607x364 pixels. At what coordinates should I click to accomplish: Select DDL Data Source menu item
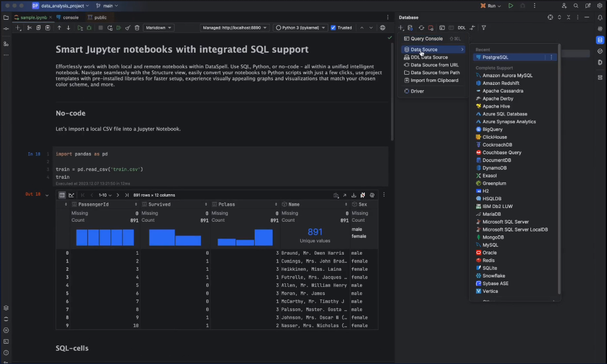coord(433,57)
